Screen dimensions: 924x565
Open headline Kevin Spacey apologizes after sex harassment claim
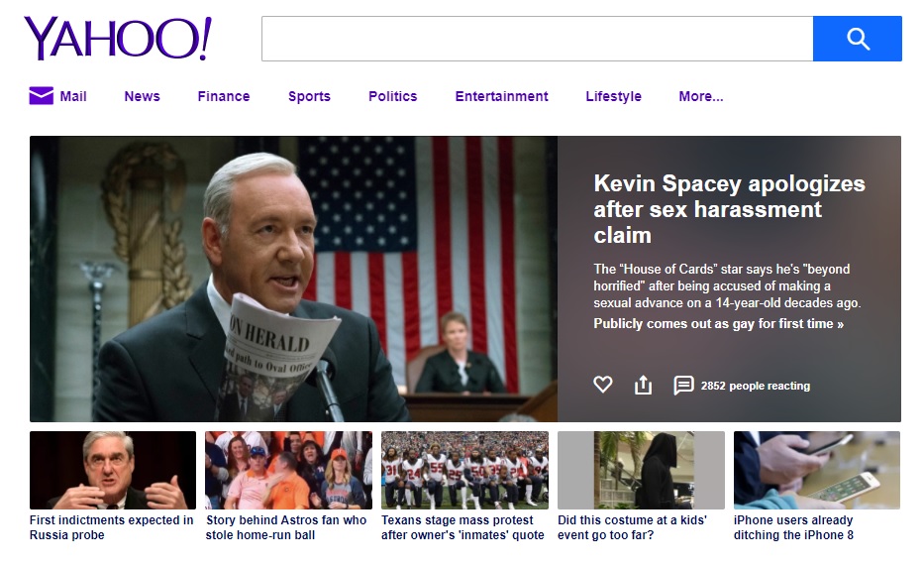[730, 209]
